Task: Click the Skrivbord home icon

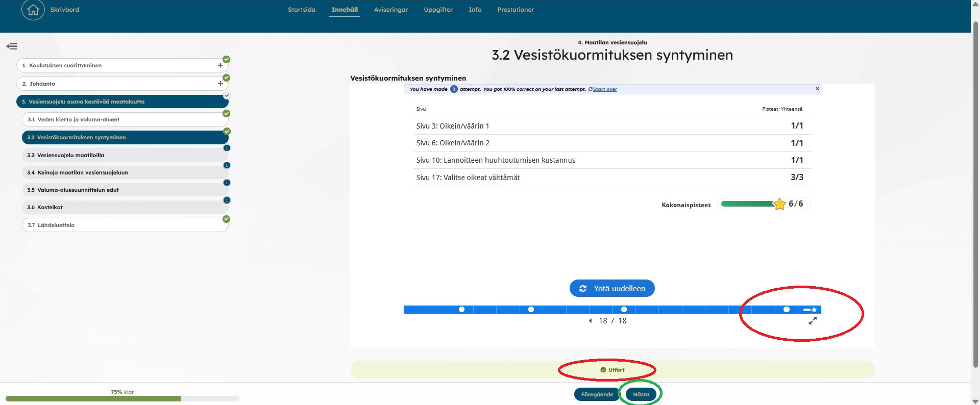Action: (x=33, y=10)
